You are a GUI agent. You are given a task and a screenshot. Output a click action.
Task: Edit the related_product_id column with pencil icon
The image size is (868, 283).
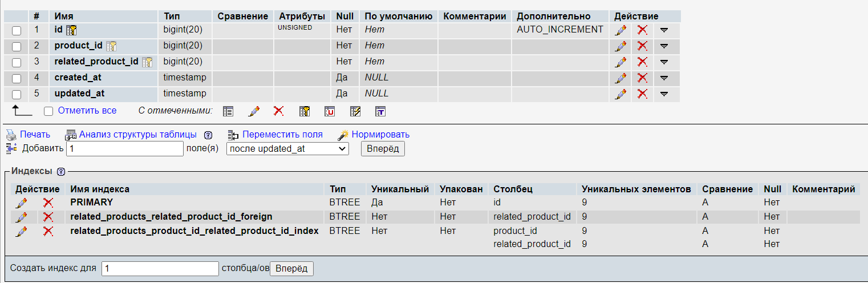pos(620,62)
